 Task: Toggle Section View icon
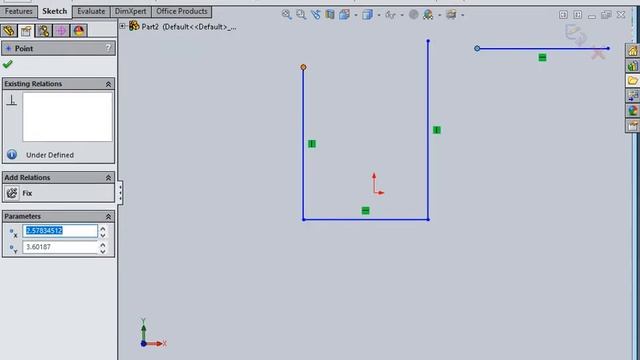point(330,15)
